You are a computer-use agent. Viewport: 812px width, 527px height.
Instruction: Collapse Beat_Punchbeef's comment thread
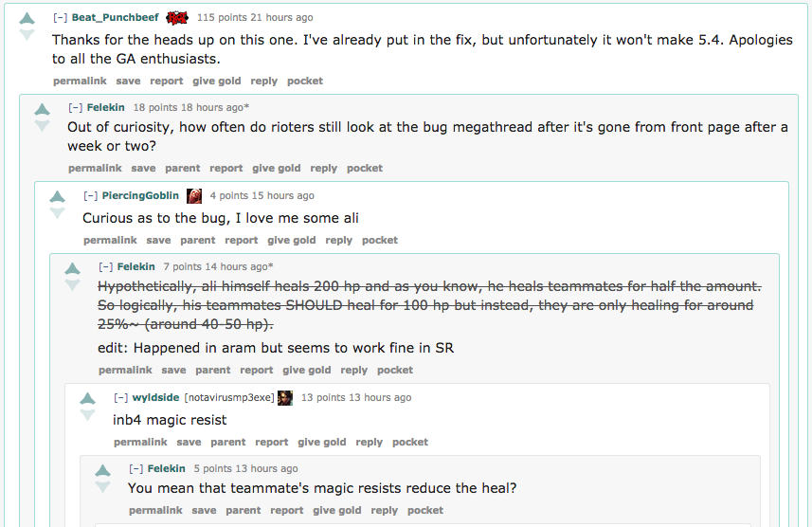(60, 18)
